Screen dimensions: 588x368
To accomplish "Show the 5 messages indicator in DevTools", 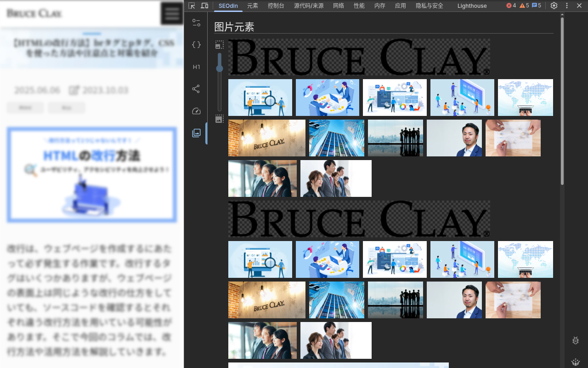I will point(537,6).
